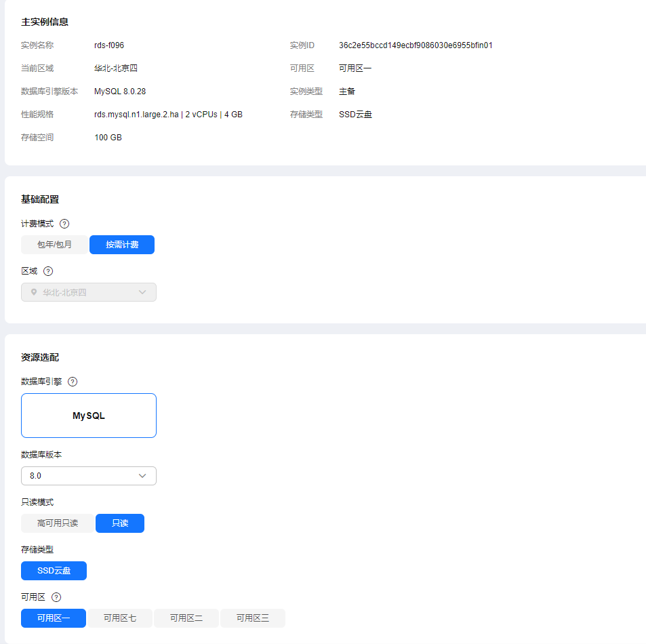Click the instance ID value text
Viewport: 646px width, 644px height.
tap(416, 45)
